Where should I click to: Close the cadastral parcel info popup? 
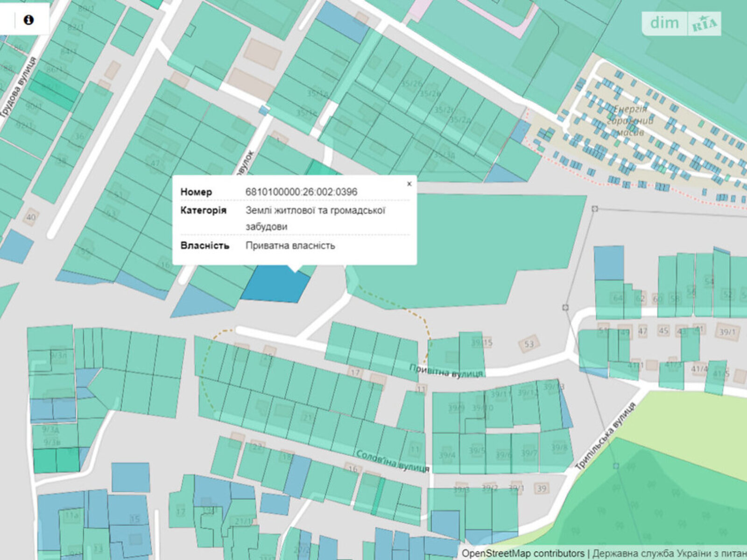tap(409, 184)
